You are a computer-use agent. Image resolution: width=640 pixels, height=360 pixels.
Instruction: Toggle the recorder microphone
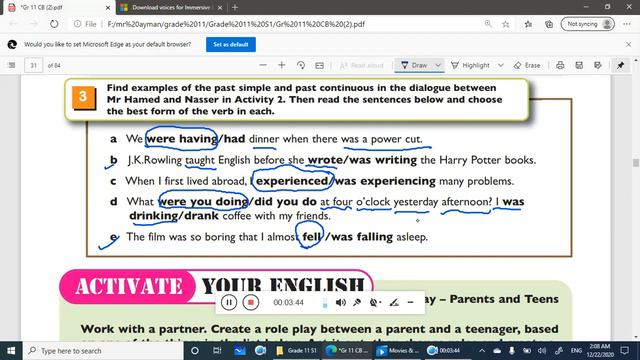pyautogui.click(x=357, y=302)
